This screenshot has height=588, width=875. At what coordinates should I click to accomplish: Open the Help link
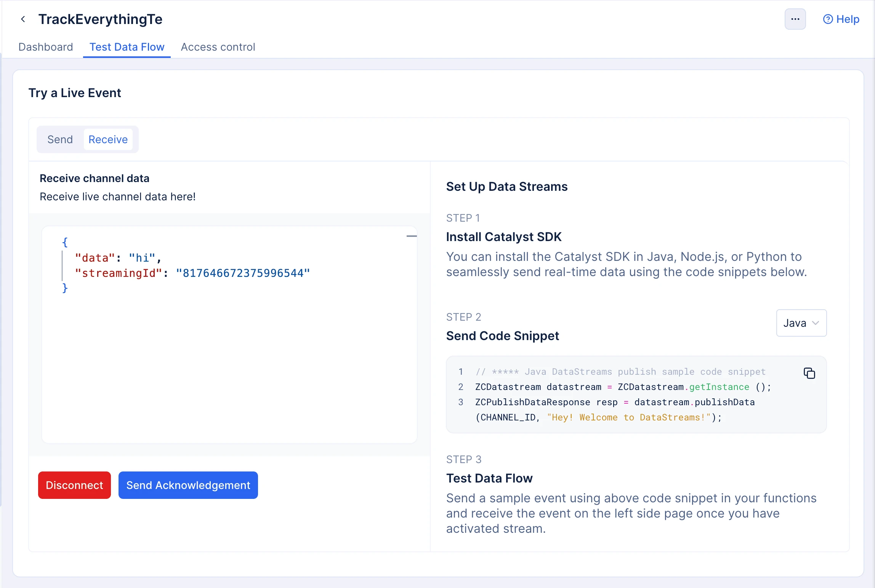[841, 19]
